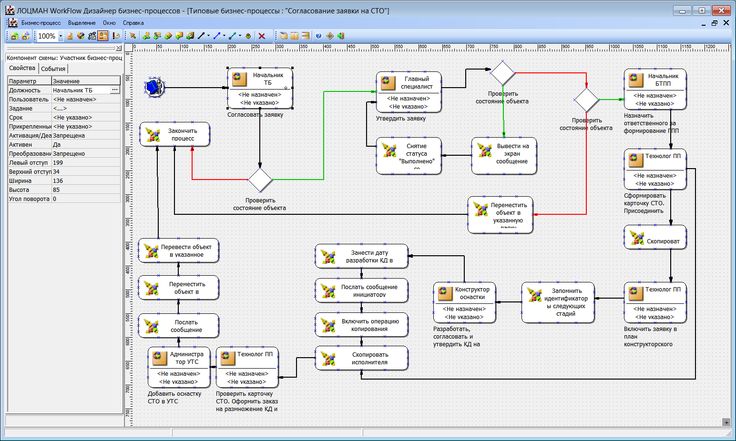Click the red X delete toolbar icon
The image size is (736, 441).
pyautogui.click(x=262, y=36)
